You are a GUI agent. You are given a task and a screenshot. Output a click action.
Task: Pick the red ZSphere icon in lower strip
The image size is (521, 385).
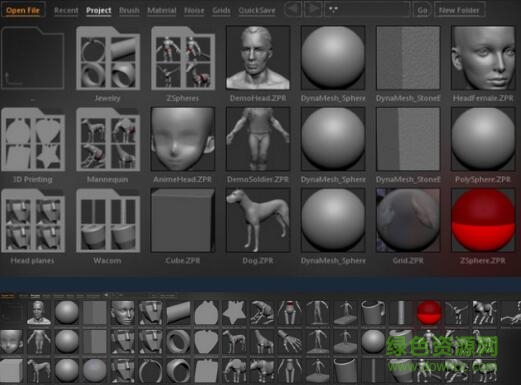pos(429,312)
